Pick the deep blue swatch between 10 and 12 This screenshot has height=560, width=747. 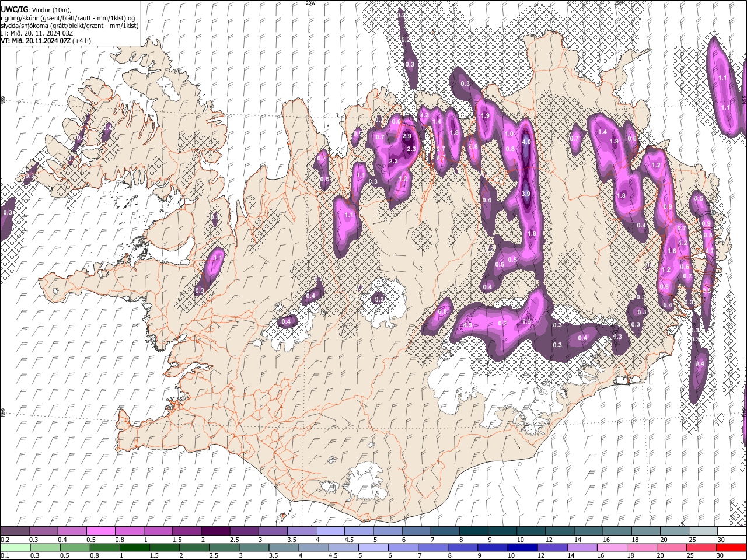[x=522, y=547]
